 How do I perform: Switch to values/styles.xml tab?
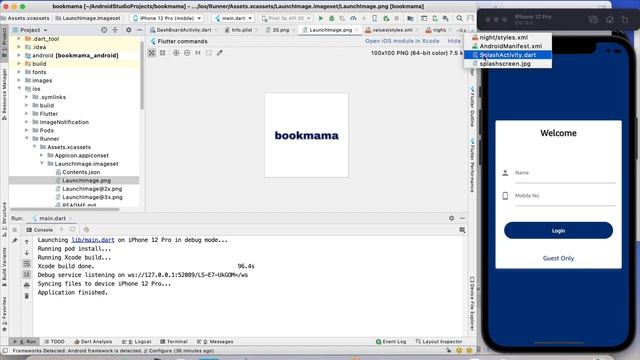(x=391, y=30)
